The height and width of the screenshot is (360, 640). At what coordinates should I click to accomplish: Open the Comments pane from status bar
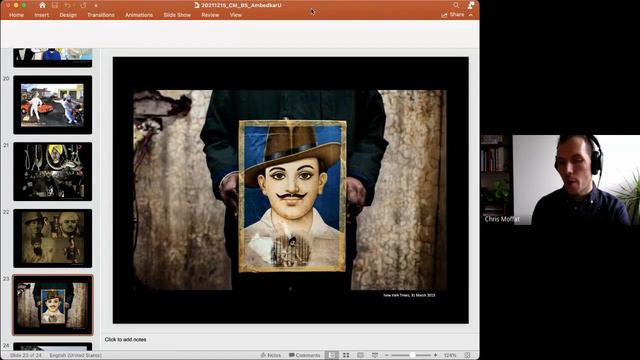[304, 355]
